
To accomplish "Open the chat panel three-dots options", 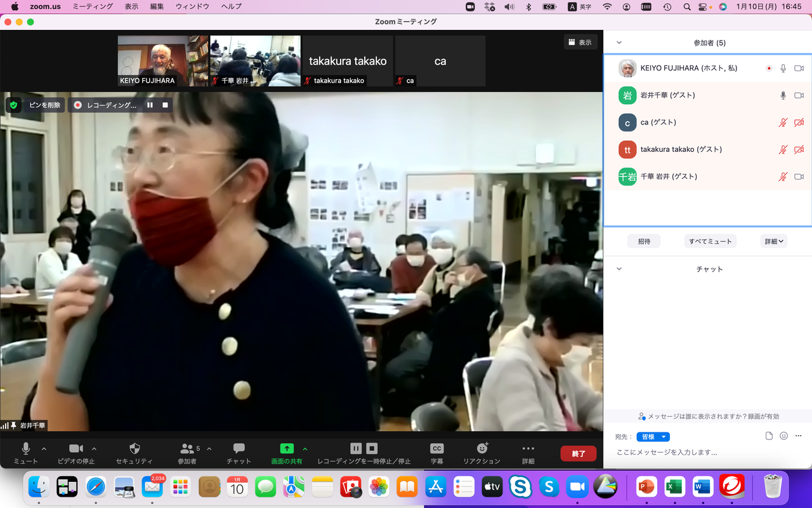I will click(798, 436).
